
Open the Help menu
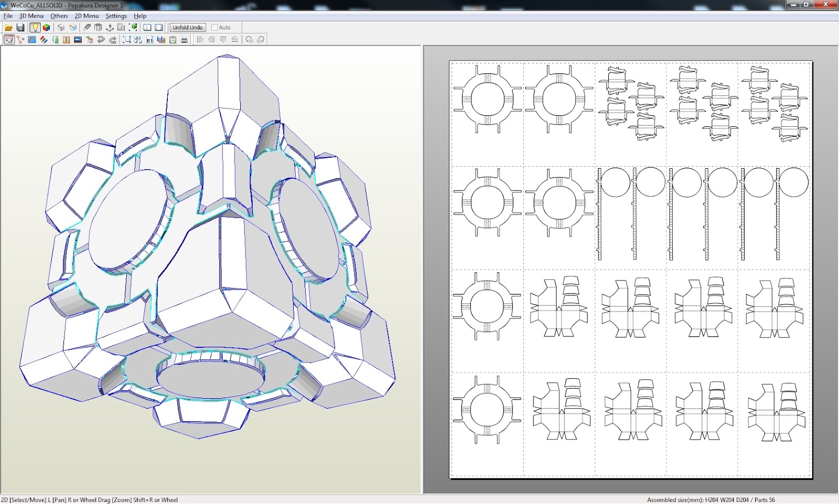coord(139,16)
